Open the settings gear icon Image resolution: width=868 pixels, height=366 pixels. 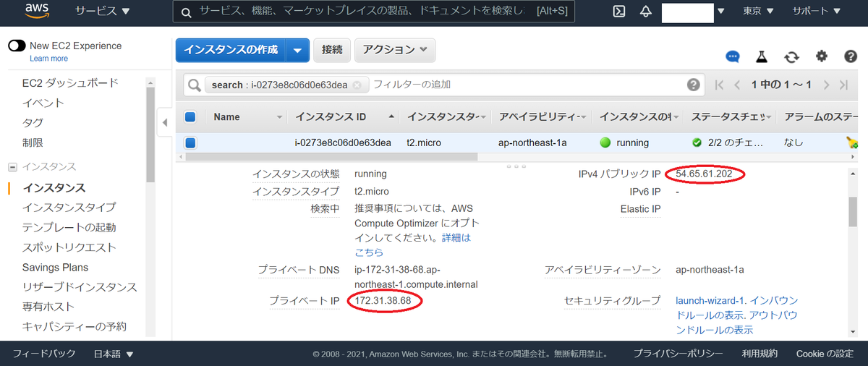[822, 56]
